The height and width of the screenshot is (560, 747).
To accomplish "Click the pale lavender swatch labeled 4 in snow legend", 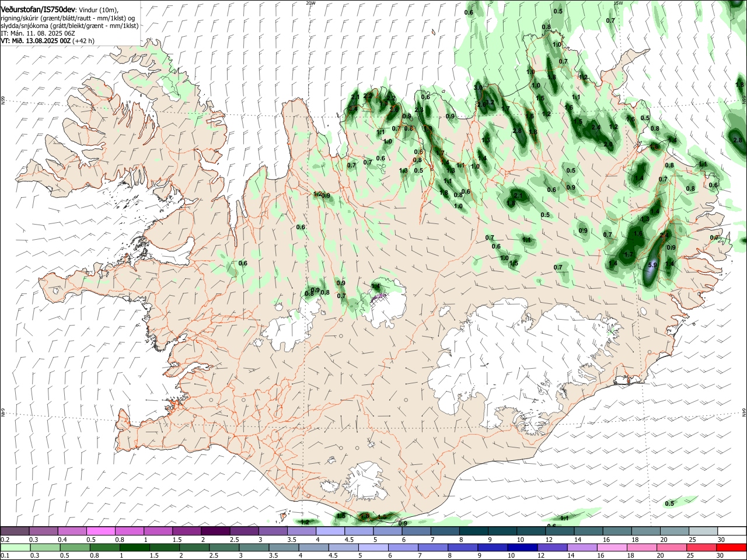I will click(x=330, y=531).
